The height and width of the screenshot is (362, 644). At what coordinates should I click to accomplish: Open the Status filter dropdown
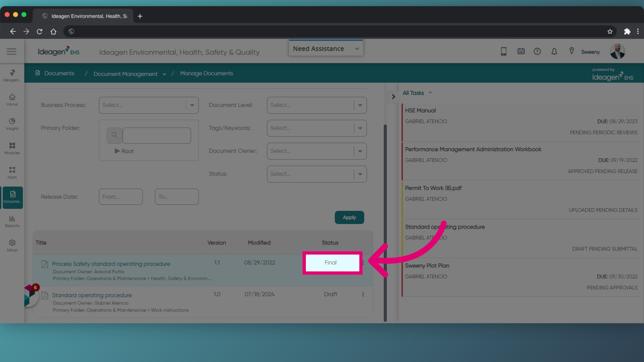point(317,174)
